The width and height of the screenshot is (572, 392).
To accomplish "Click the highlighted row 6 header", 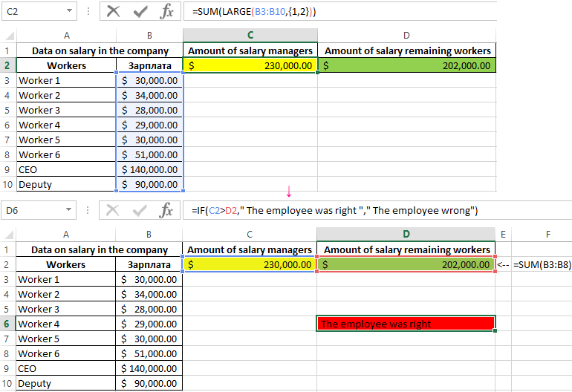I will (x=8, y=324).
